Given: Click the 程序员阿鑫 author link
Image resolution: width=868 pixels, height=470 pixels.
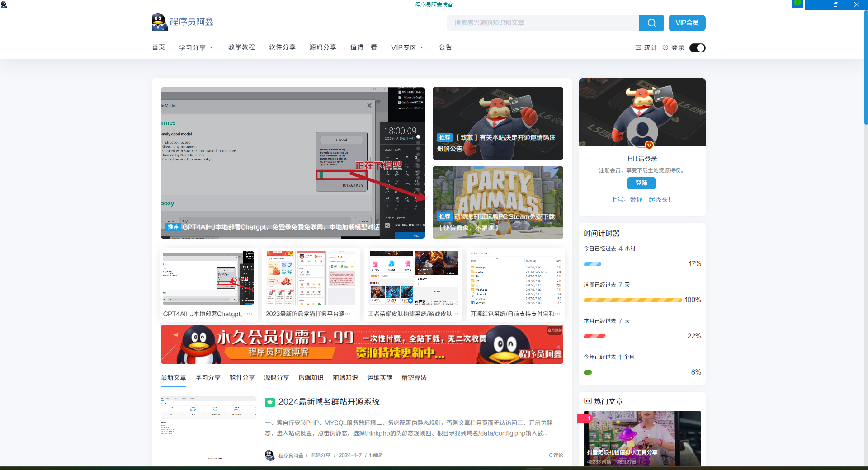Looking at the screenshot, I should (291, 456).
